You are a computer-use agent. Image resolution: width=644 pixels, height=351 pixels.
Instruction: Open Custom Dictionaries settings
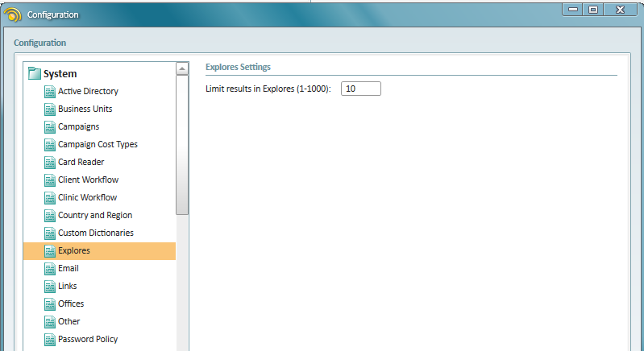96,233
